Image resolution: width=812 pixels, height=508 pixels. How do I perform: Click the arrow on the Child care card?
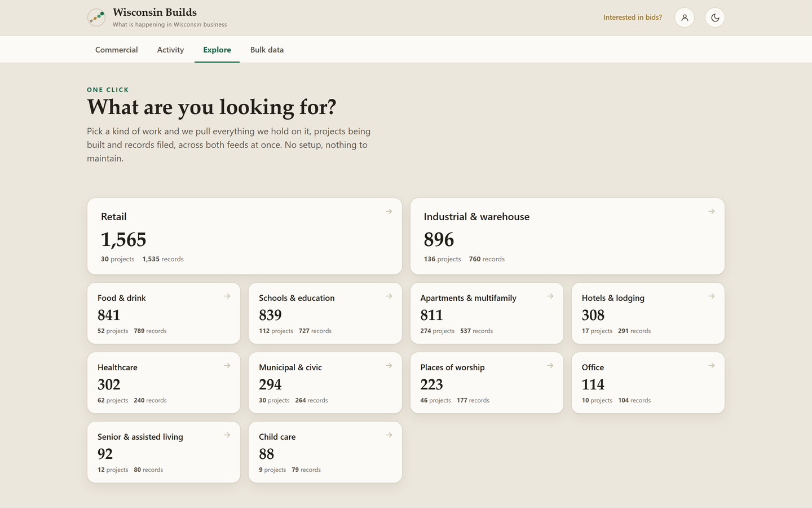pyautogui.click(x=389, y=435)
